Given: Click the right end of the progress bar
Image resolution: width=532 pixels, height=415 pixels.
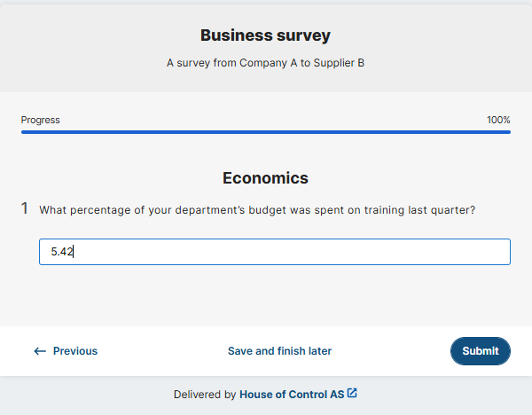Looking at the screenshot, I should click(x=508, y=132).
